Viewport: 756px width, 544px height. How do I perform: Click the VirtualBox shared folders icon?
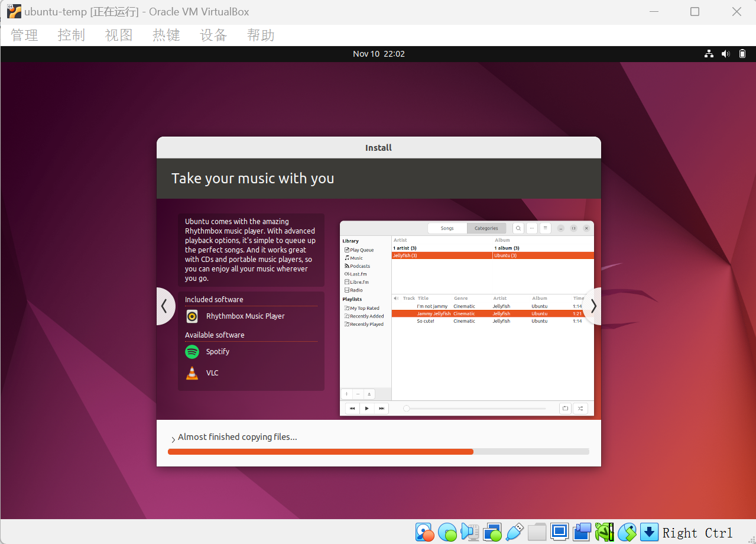point(537,532)
